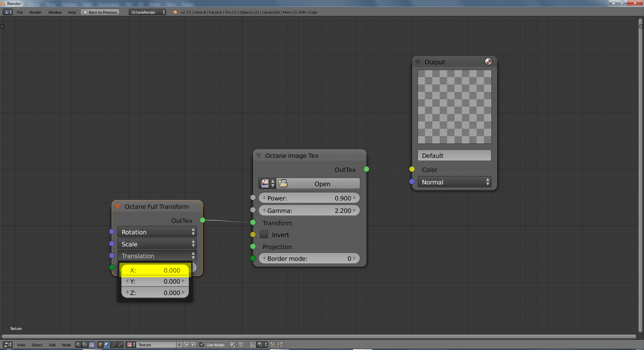Click the Translation Y value field
The image size is (644, 350).
155,281
